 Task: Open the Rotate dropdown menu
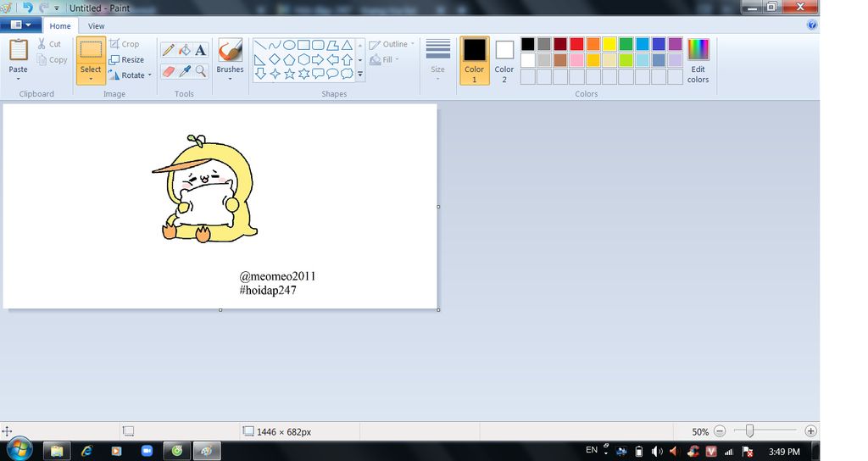[x=130, y=75]
